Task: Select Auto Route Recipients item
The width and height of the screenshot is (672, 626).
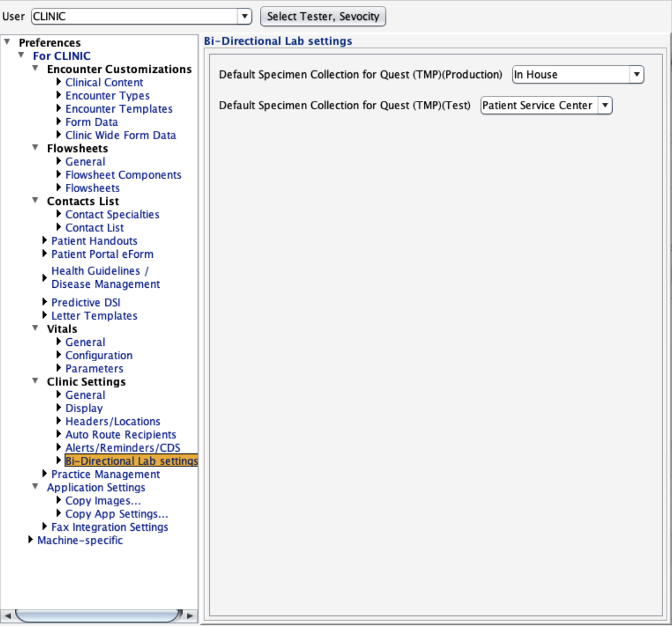Action: click(120, 435)
